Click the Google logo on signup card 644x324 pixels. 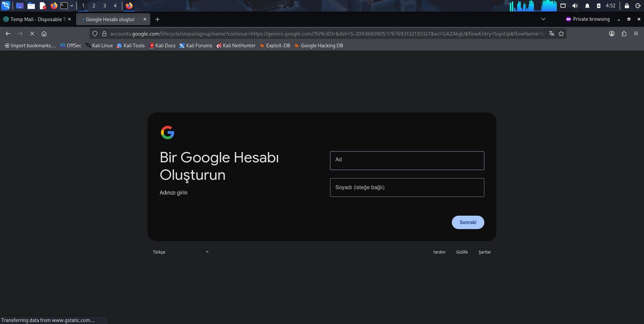[x=168, y=132]
